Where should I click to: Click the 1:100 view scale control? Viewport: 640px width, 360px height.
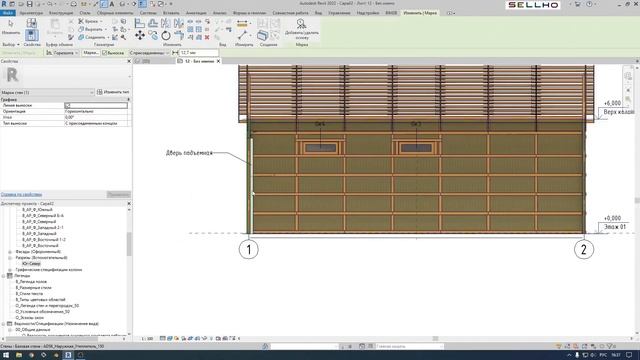point(147,339)
